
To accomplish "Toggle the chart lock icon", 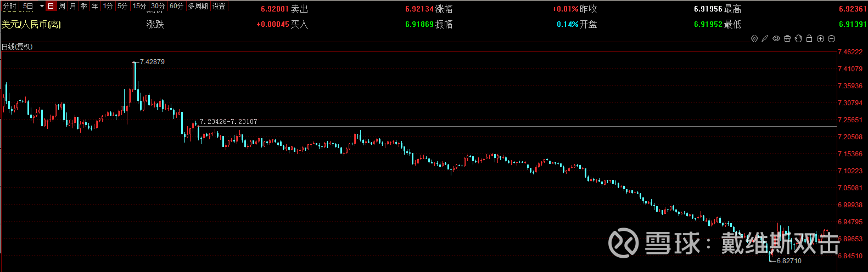I will click(x=809, y=38).
